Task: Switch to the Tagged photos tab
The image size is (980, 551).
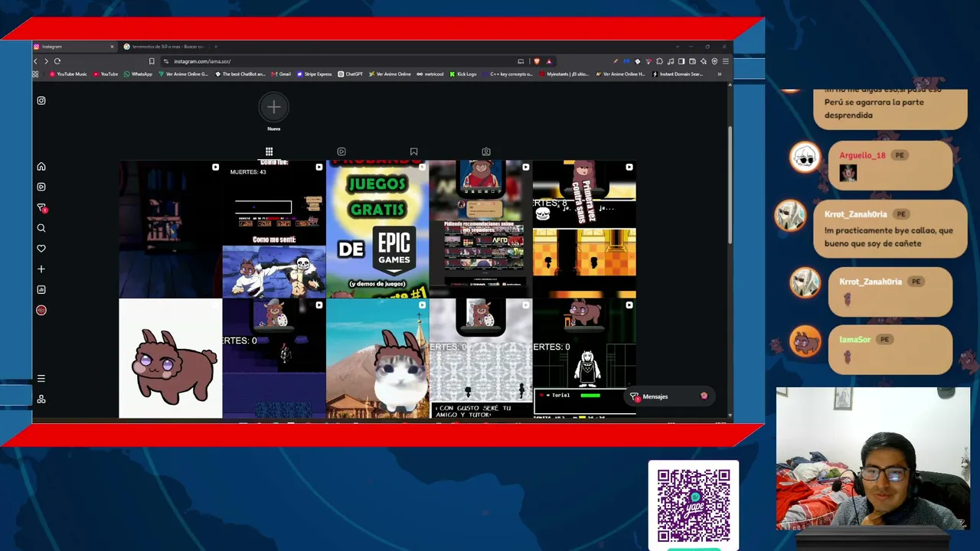Action: click(486, 152)
